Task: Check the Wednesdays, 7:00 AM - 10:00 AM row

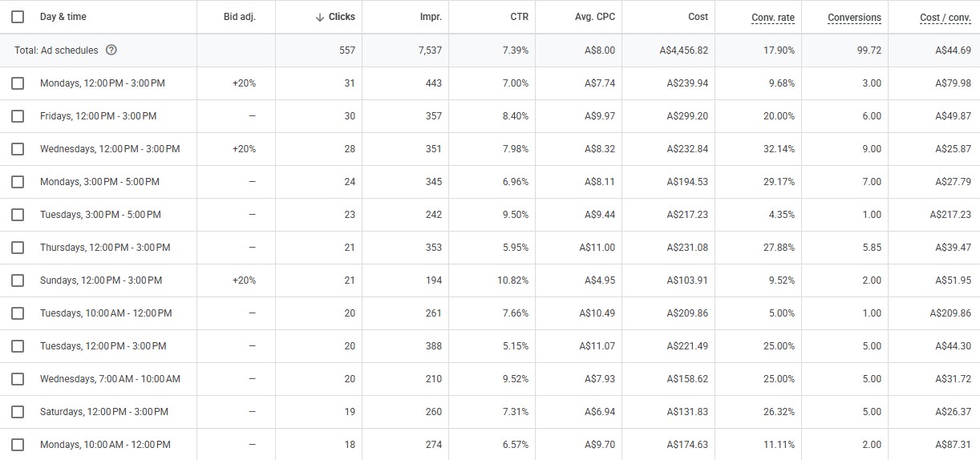Action: (18, 379)
